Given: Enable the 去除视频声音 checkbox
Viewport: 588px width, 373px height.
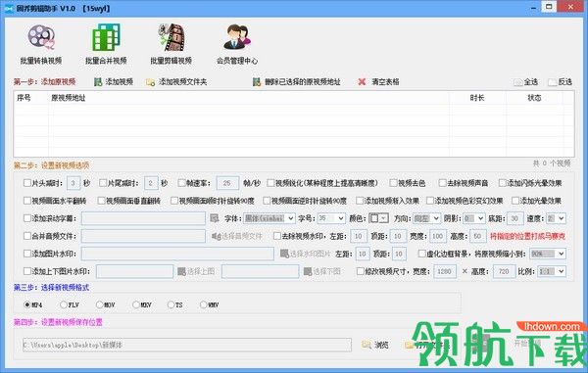Looking at the screenshot, I should tap(443, 183).
